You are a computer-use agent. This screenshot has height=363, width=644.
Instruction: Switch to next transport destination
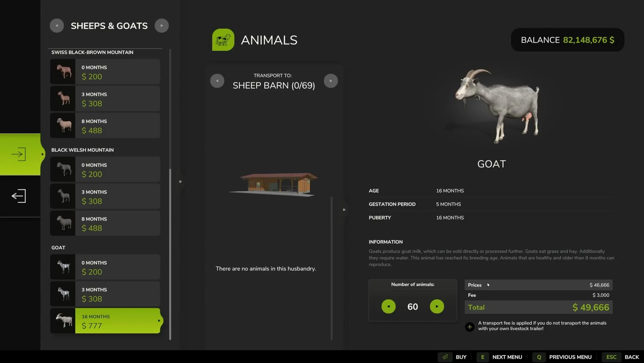pyautogui.click(x=331, y=81)
